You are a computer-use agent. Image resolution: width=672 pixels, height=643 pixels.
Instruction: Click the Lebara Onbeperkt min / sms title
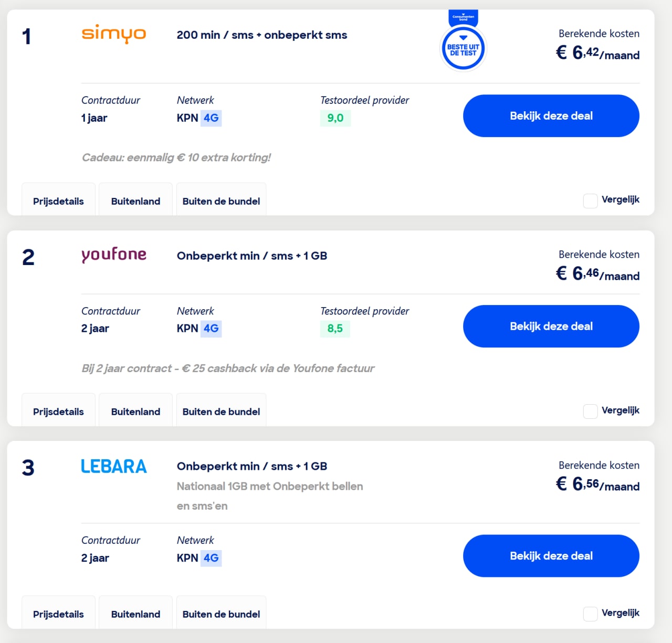coord(251,466)
